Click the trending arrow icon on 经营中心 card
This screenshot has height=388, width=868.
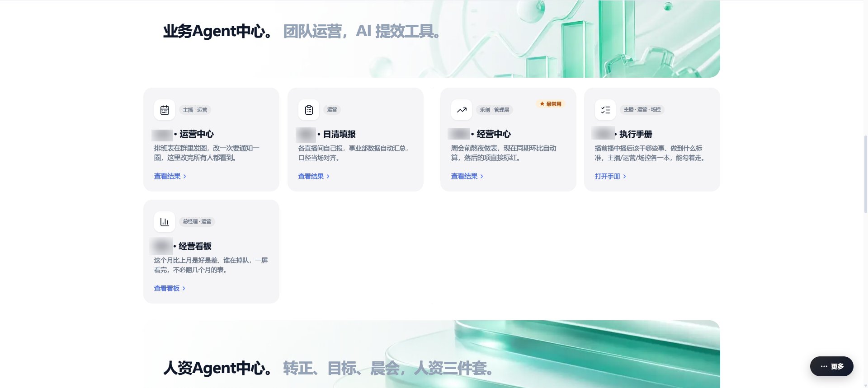[462, 110]
